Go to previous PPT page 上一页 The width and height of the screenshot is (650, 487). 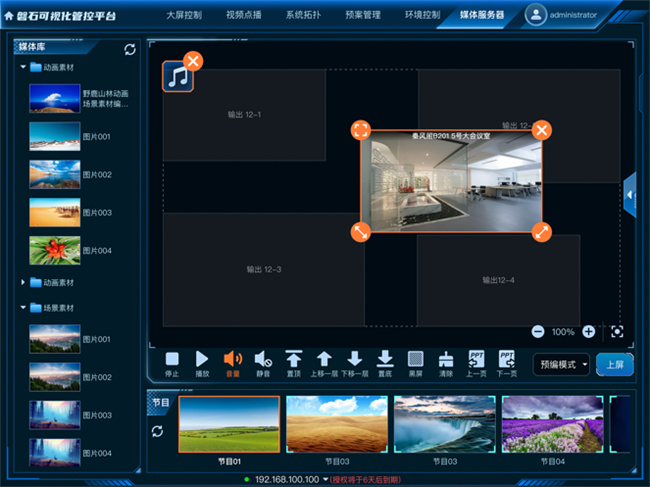[476, 364]
